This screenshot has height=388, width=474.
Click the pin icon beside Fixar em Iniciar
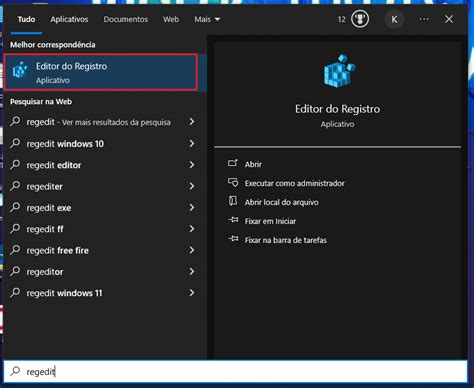[233, 220]
